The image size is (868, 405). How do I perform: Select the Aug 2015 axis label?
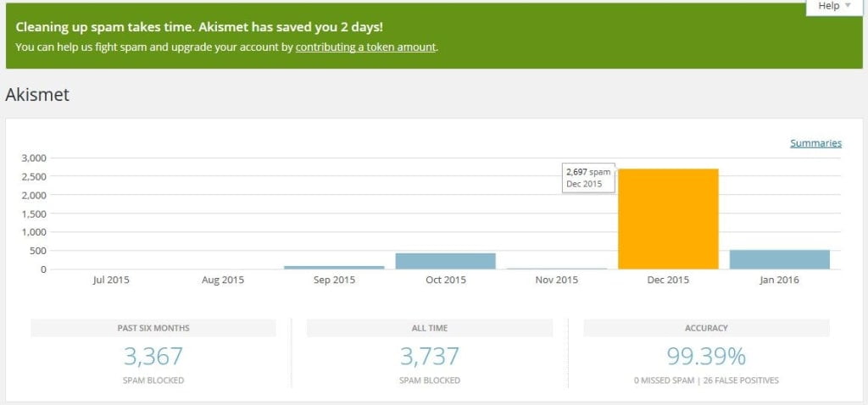click(223, 280)
